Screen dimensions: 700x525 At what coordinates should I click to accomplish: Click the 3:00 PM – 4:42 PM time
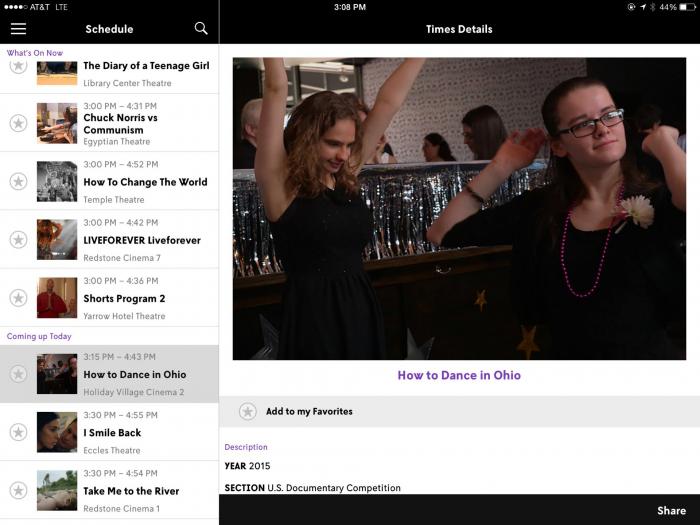point(121,222)
